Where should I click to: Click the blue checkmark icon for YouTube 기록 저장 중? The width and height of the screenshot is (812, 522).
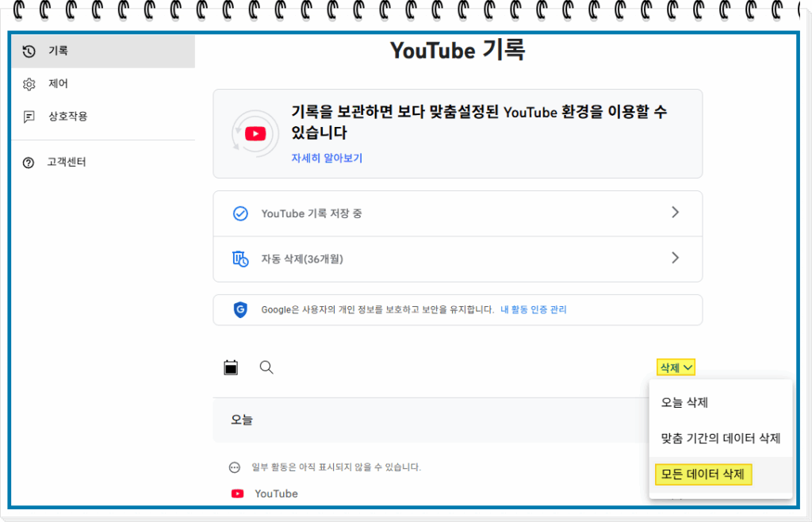240,213
